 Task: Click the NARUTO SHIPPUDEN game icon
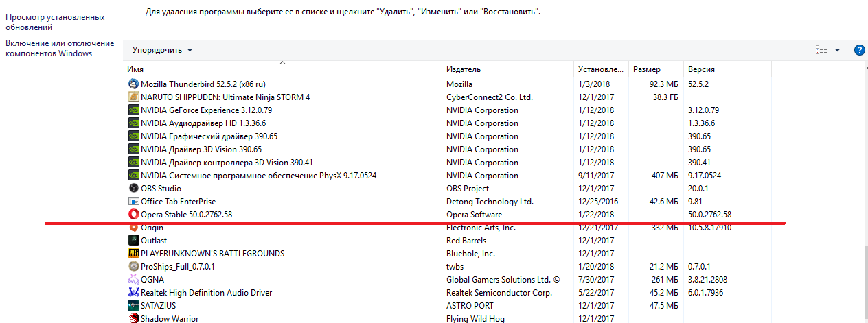point(134,97)
